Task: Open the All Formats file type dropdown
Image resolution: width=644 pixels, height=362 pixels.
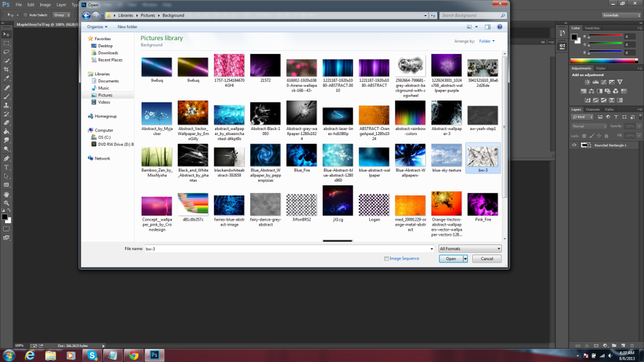Action: pos(470,249)
